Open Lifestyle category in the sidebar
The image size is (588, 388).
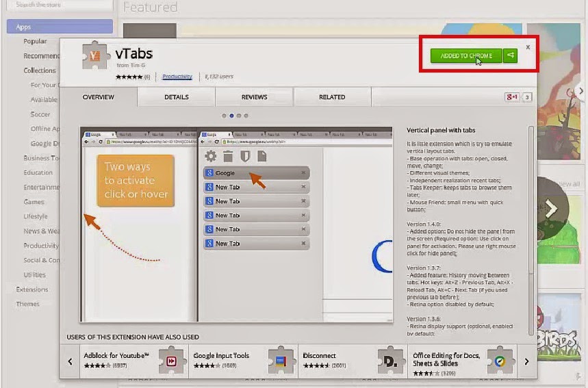35,216
